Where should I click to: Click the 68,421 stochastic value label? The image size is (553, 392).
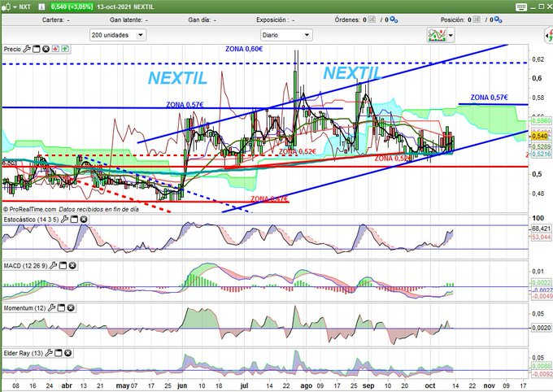point(541,229)
